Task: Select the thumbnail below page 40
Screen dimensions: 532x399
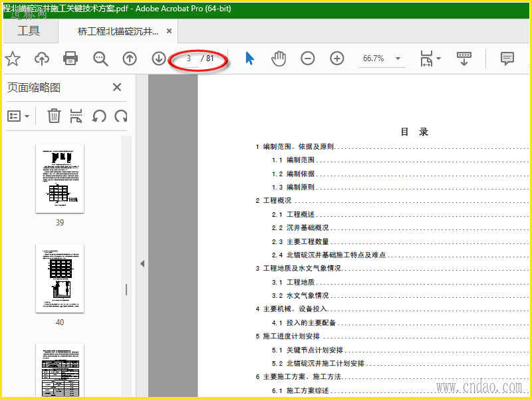Action: (60, 370)
